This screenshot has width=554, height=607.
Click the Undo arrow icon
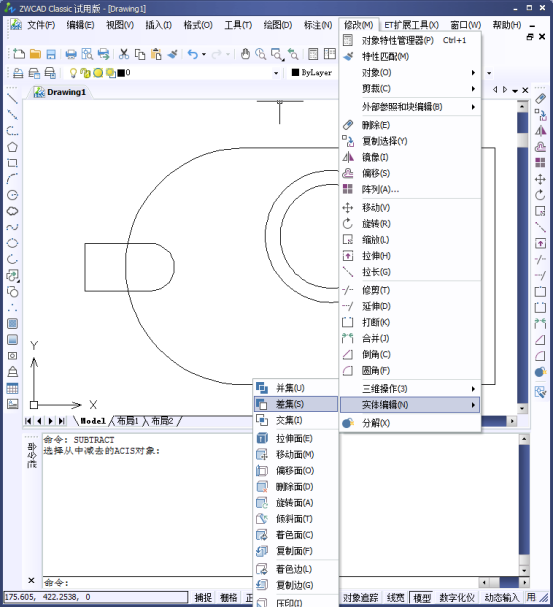tap(193, 54)
